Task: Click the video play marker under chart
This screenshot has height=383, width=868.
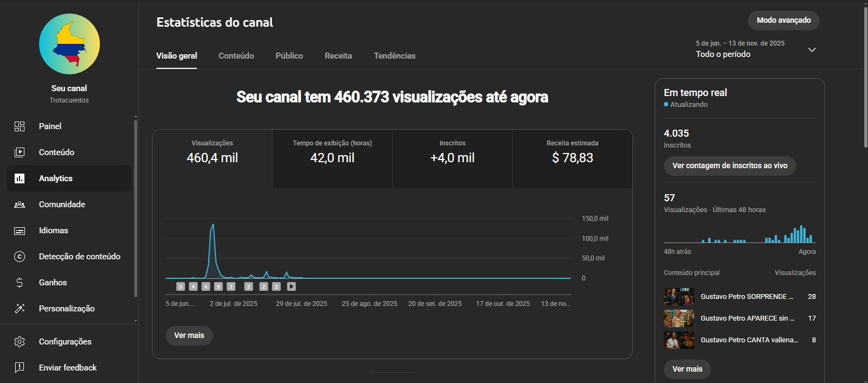Action: coord(292,286)
